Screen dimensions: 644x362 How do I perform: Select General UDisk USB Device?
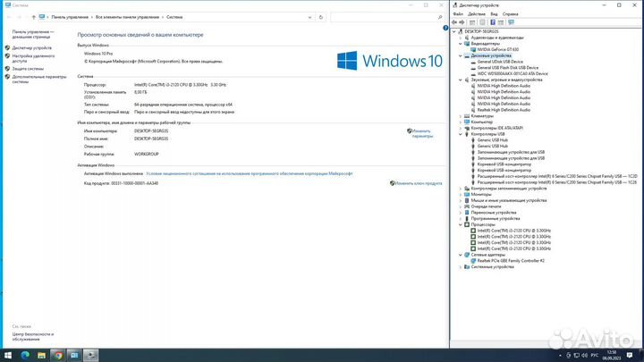click(x=500, y=62)
